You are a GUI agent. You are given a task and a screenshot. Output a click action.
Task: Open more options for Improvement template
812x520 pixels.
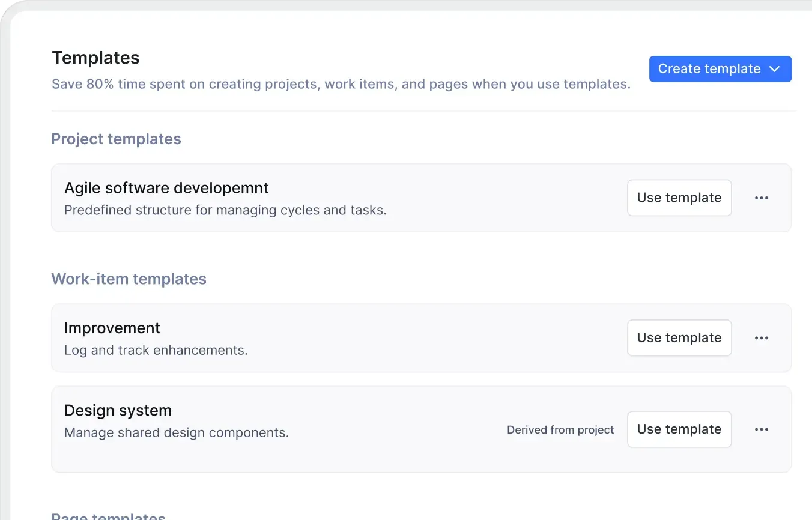[x=761, y=338]
